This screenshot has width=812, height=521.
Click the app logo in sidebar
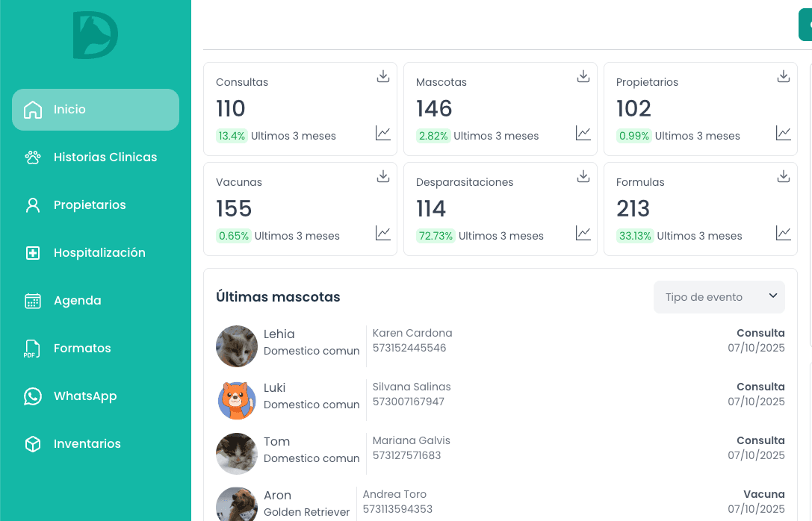(96, 35)
